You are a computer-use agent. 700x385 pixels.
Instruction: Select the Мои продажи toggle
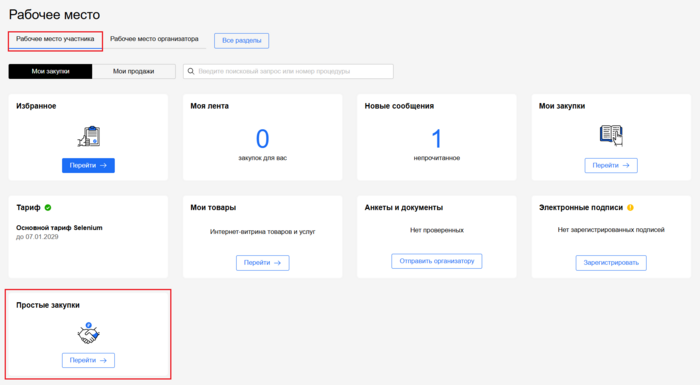pos(133,71)
